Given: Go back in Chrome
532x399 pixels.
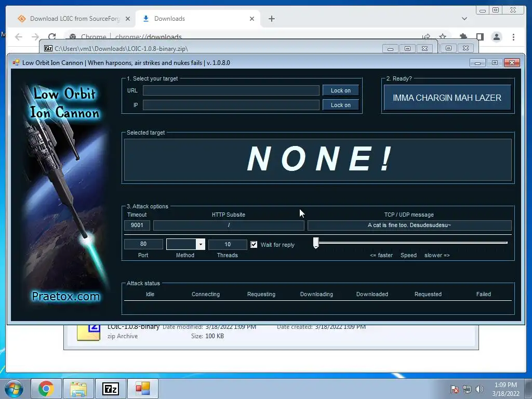Looking at the screenshot, I should coord(19,37).
